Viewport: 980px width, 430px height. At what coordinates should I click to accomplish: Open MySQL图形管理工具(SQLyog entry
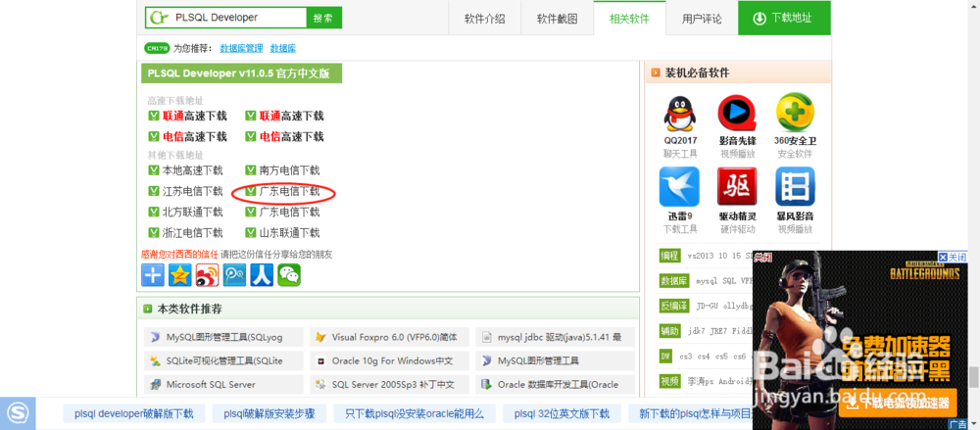pyautogui.click(x=223, y=338)
